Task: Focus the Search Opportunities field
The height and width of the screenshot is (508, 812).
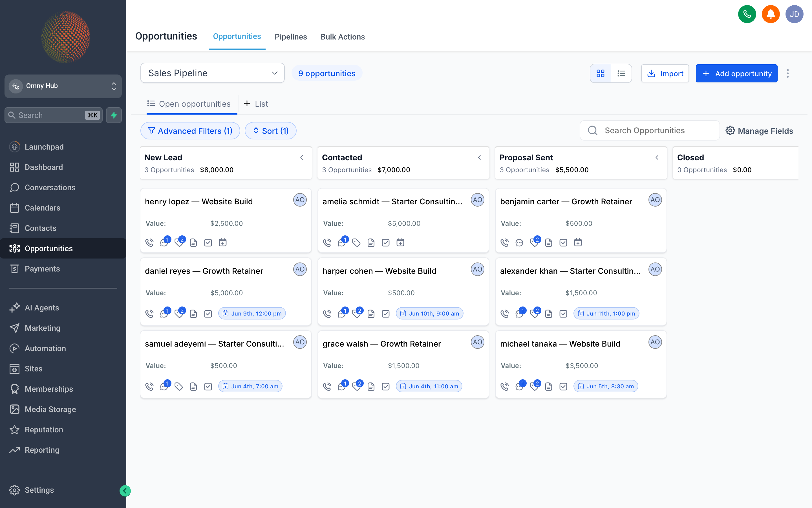Action: coord(650,130)
